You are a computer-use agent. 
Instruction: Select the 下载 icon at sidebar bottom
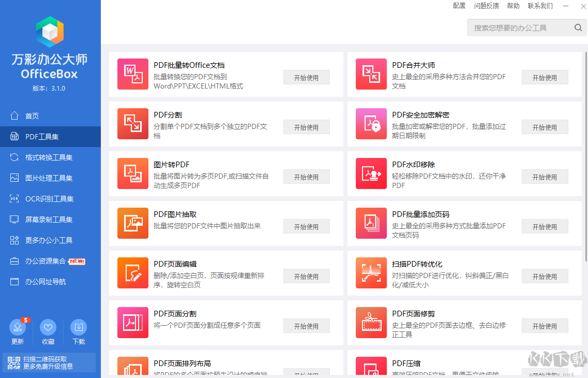click(x=79, y=328)
